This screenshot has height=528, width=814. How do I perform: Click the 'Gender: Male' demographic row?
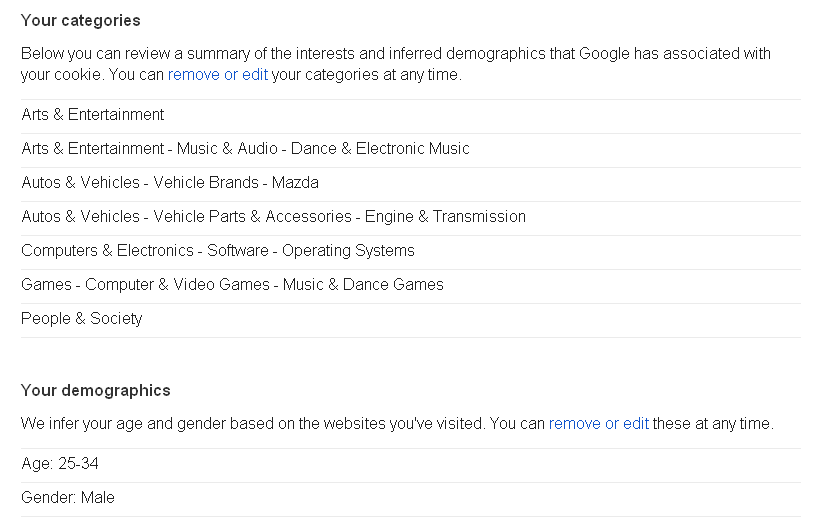click(x=68, y=497)
